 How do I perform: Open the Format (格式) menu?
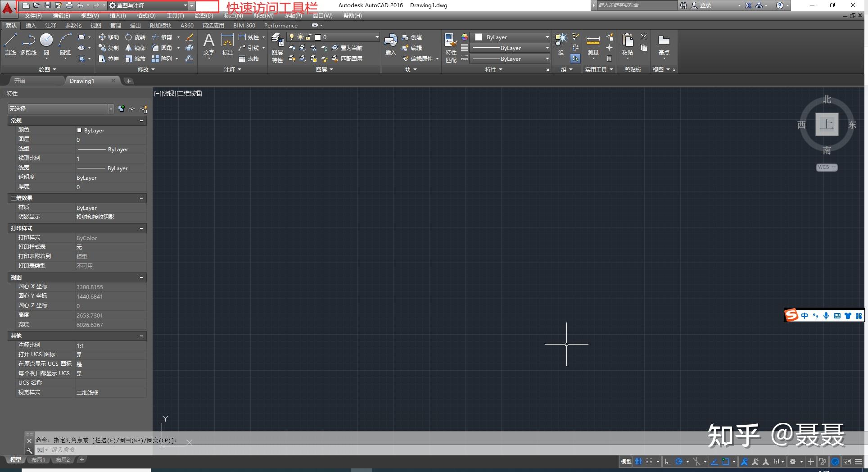click(x=146, y=16)
